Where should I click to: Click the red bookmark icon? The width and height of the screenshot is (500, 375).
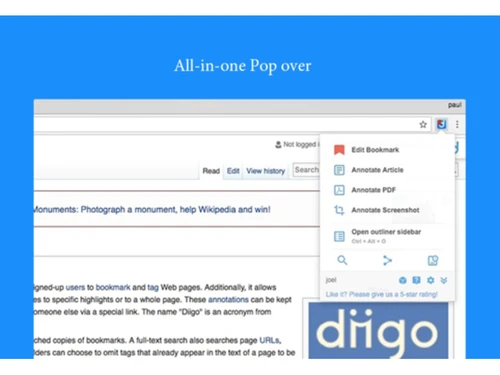tap(339, 150)
